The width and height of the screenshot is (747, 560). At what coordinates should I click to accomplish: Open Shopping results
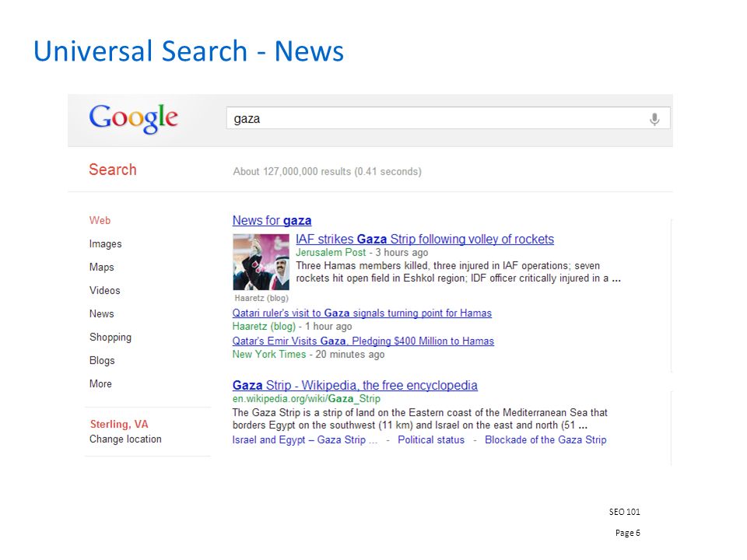[x=110, y=337]
